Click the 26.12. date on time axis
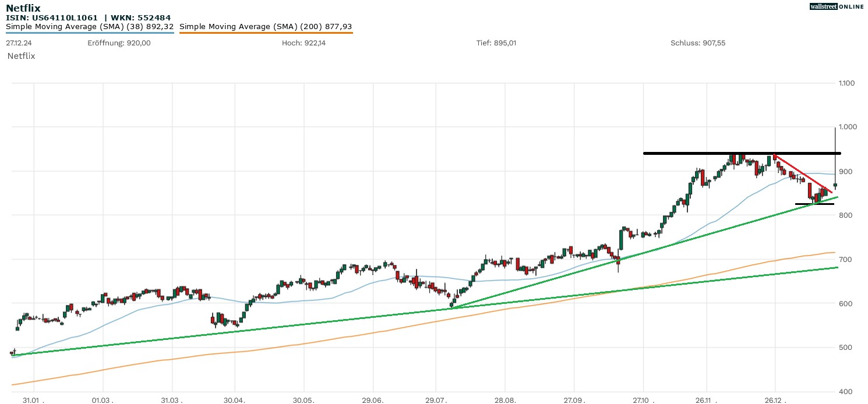The width and height of the screenshot is (868, 404). click(774, 401)
